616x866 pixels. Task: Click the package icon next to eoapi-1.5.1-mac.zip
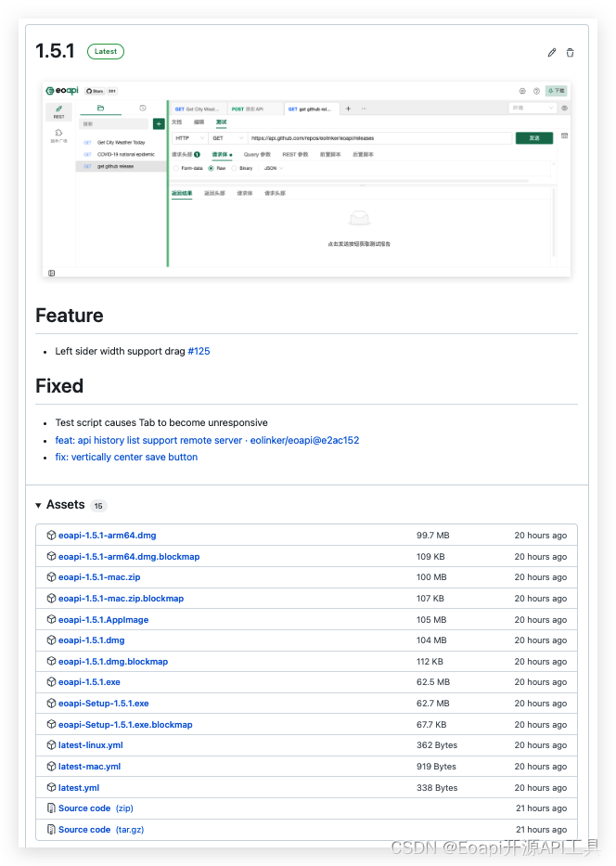51,576
